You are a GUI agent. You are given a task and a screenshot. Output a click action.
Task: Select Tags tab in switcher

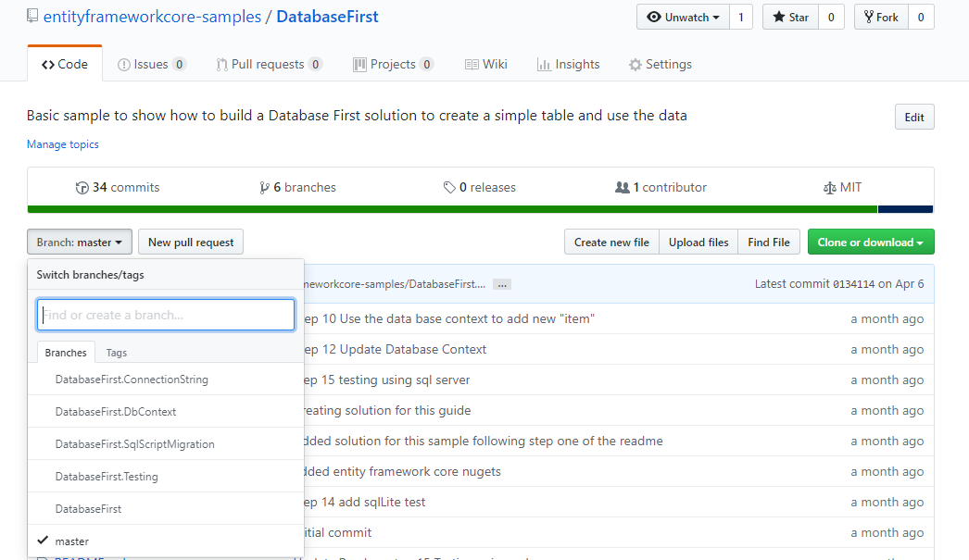pyautogui.click(x=116, y=353)
